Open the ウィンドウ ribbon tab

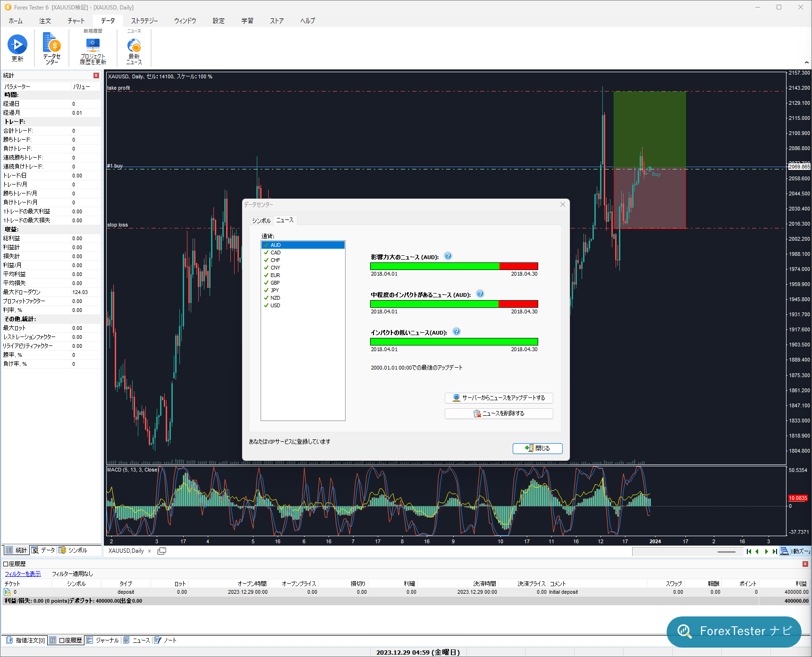tap(185, 21)
